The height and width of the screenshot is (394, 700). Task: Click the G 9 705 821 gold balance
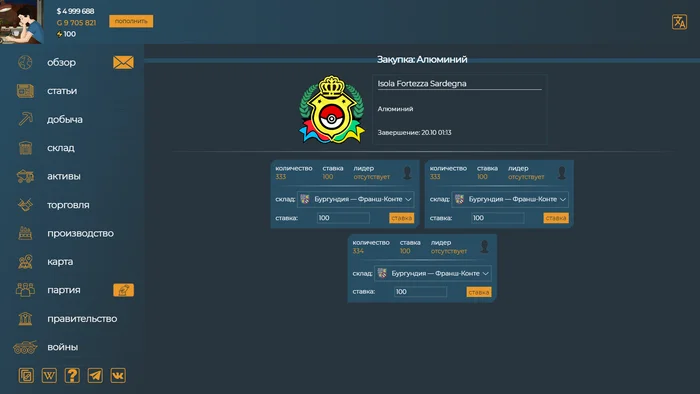click(76, 23)
